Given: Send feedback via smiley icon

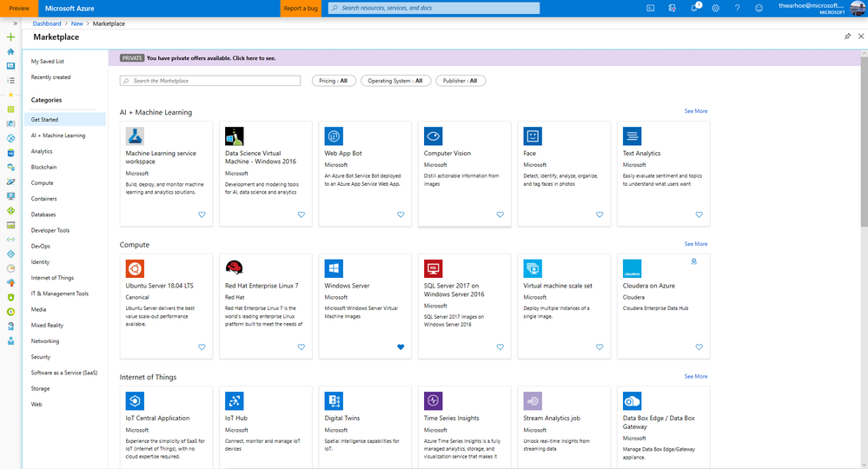Looking at the screenshot, I should [759, 9].
